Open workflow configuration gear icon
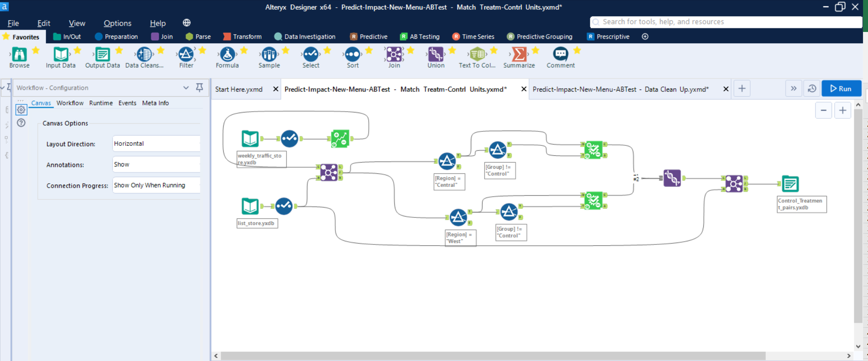This screenshot has height=361, width=868. coord(21,109)
